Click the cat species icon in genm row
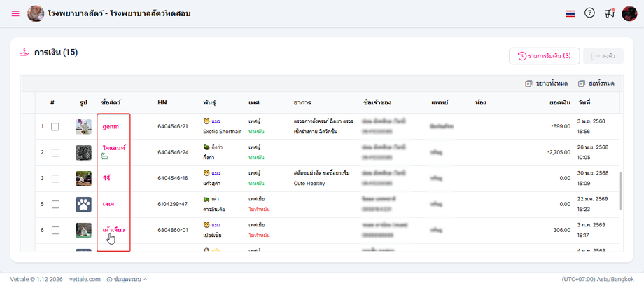644x286 pixels. [206, 121]
